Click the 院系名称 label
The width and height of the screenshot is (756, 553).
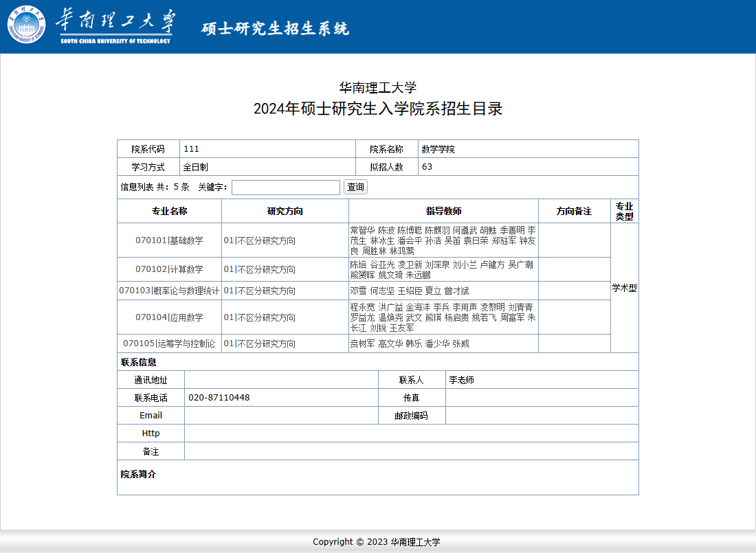coord(387,149)
